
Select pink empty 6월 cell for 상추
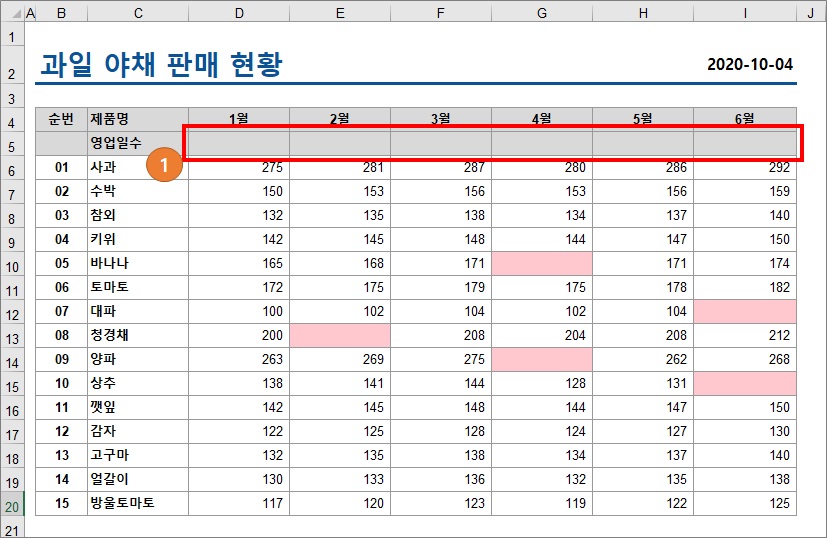(745, 383)
